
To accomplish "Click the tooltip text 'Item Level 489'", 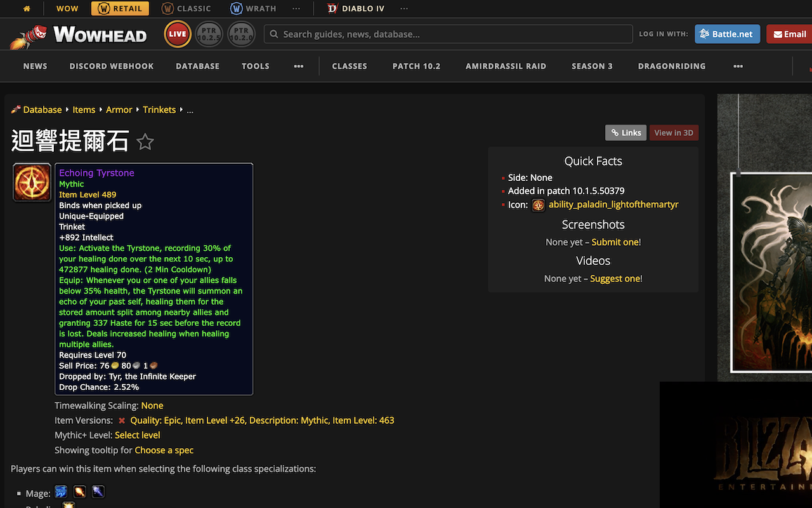I will pyautogui.click(x=88, y=195).
